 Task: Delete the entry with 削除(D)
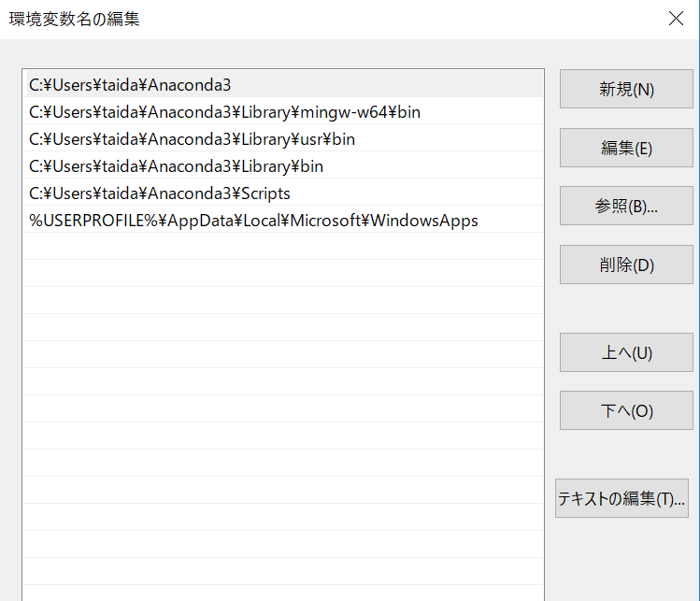(626, 265)
